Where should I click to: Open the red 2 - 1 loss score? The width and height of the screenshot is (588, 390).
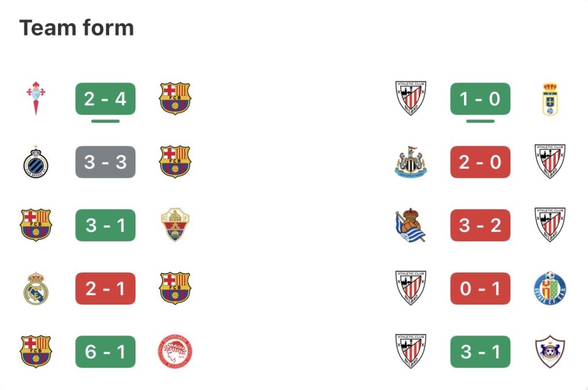[x=106, y=288]
